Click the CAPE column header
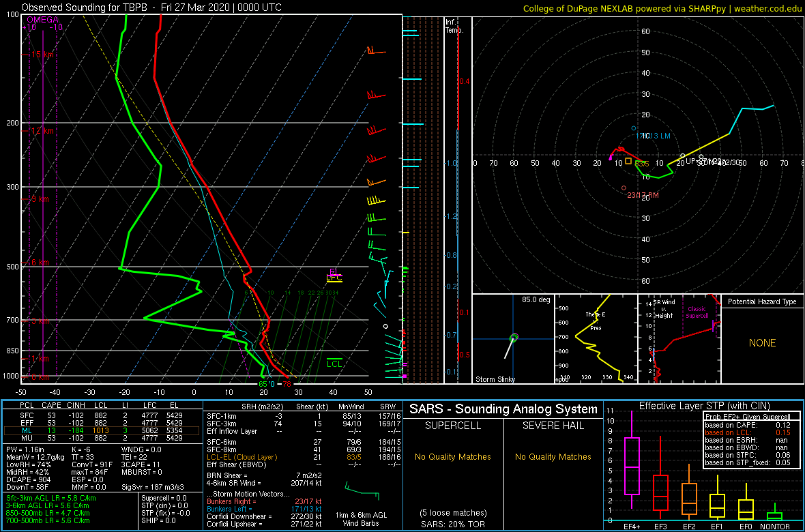 click(x=50, y=407)
